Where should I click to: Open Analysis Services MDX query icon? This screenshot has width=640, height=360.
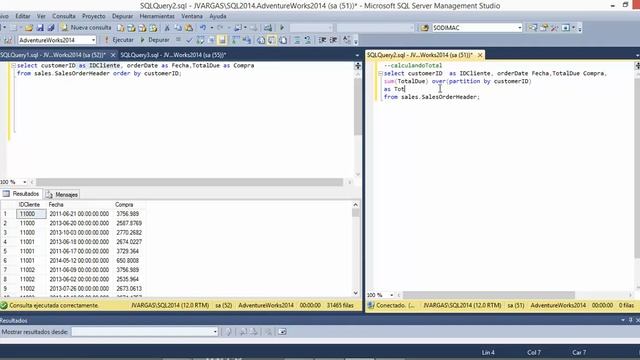point(131,28)
